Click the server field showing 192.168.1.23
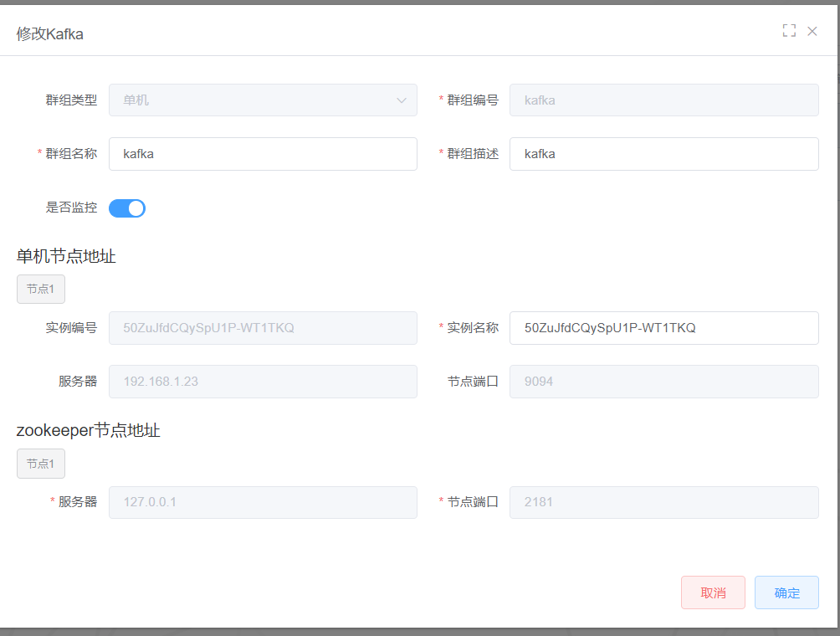840x636 pixels. pyautogui.click(x=263, y=382)
